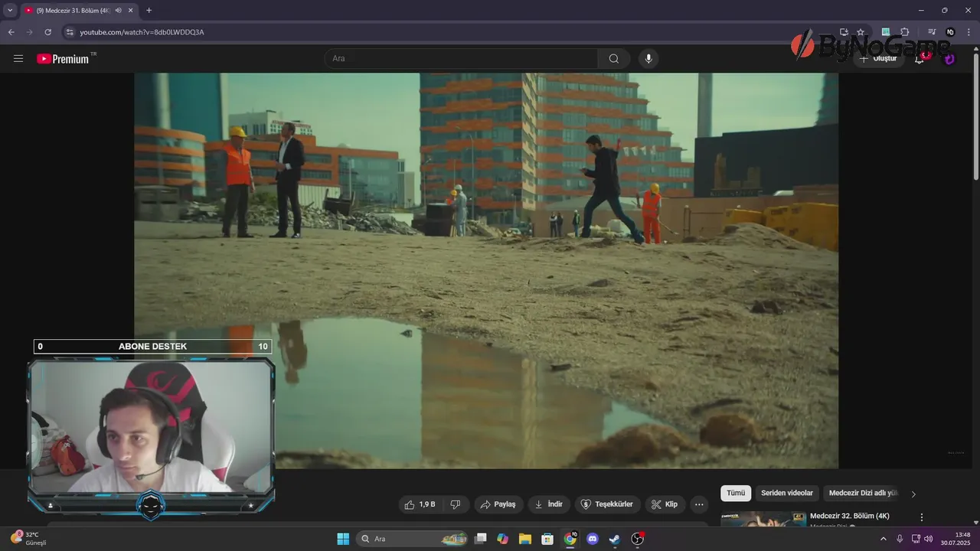Screen dimensions: 980x551
Task: Open Task View in taskbar
Action: point(480,539)
